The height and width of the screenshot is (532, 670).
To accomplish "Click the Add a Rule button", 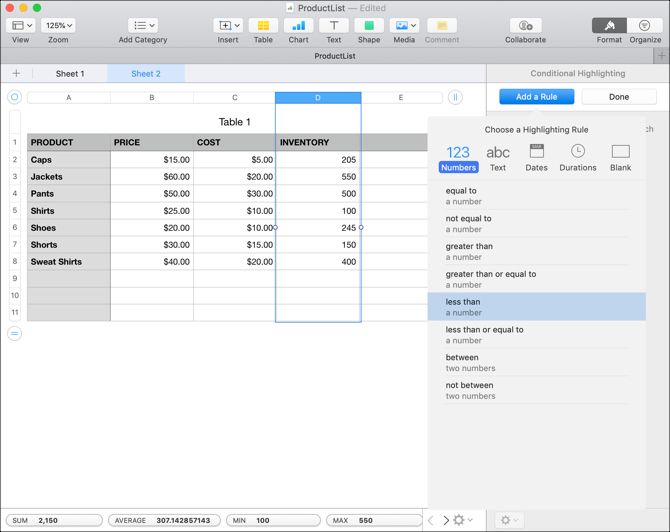I will 536,97.
